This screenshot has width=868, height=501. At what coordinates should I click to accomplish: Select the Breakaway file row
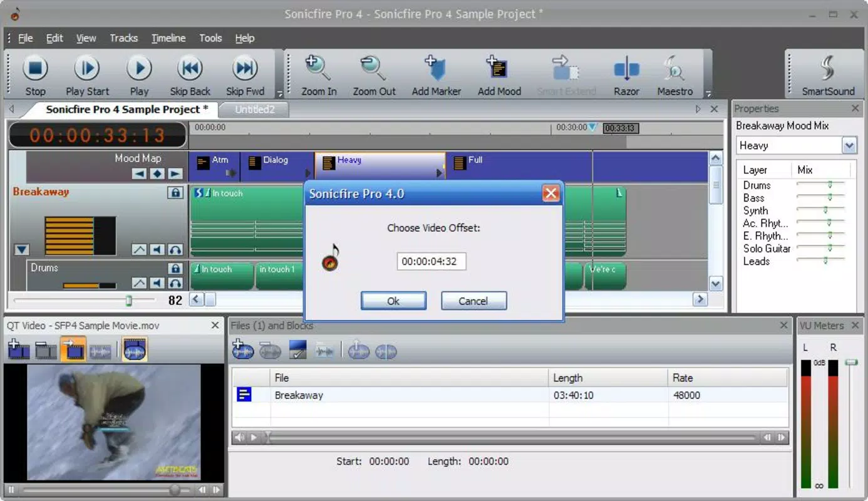[x=510, y=395]
